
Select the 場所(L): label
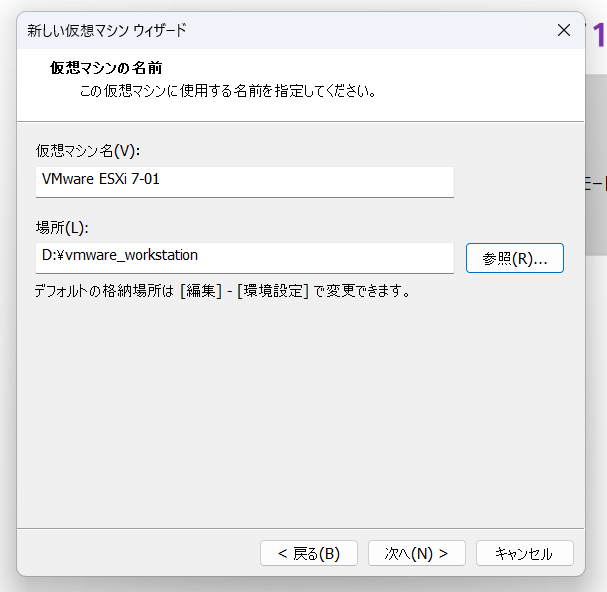62,227
